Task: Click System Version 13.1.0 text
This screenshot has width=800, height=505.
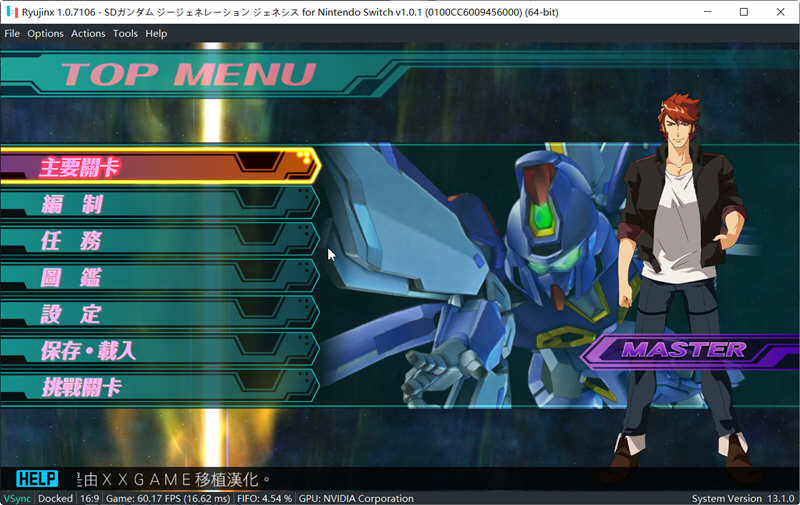Action: [743, 498]
